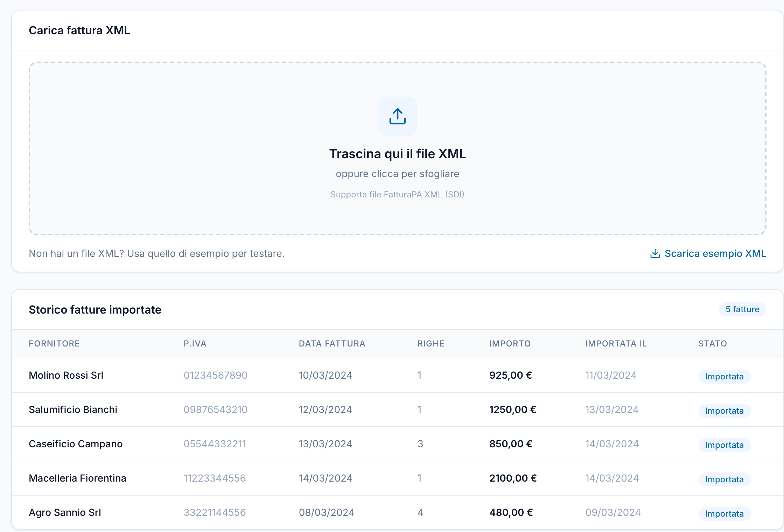Image resolution: width=784 pixels, height=532 pixels.
Task: Select the Macelleria Fiorentina supplier name
Action: coord(77,478)
